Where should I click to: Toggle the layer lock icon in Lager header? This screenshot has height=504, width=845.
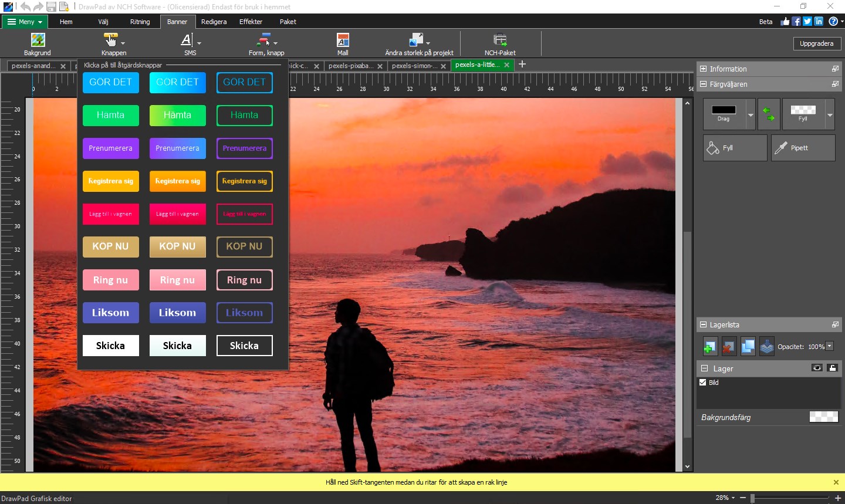click(832, 368)
